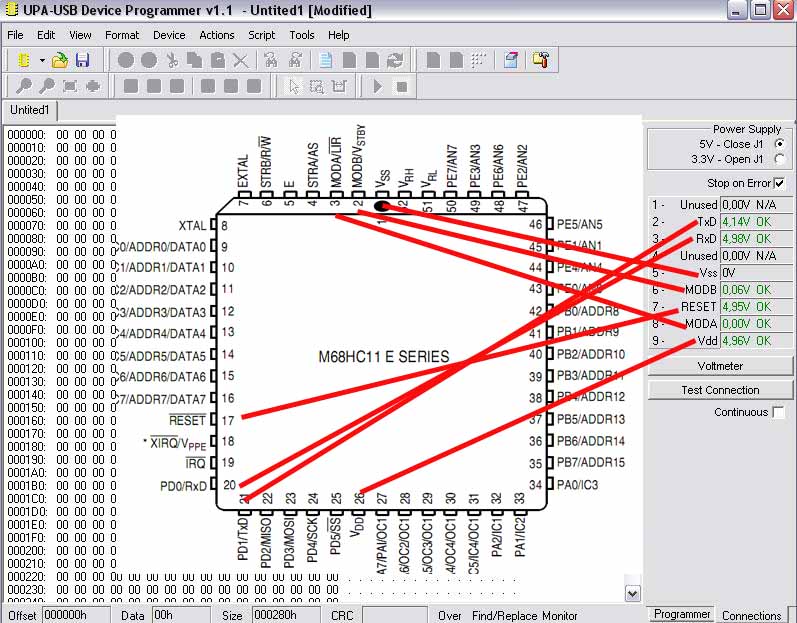Click the eraser window toolbar icon
The image size is (797, 623).
511,60
